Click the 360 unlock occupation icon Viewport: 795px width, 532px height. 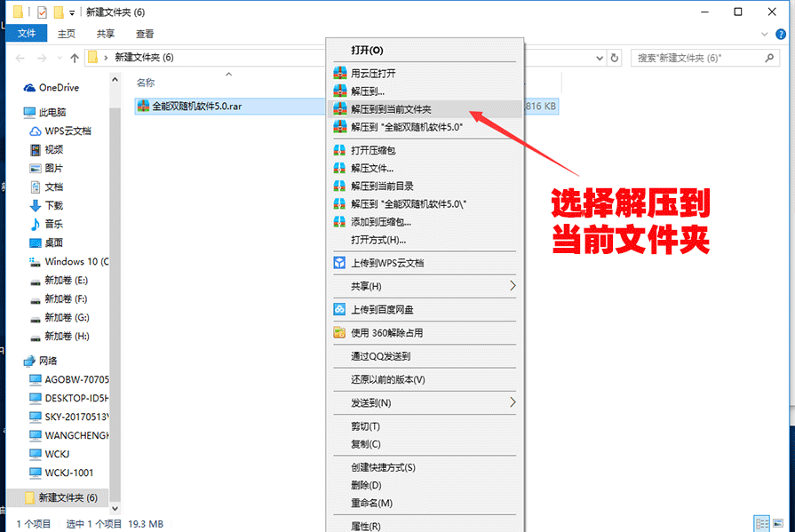pyautogui.click(x=339, y=333)
